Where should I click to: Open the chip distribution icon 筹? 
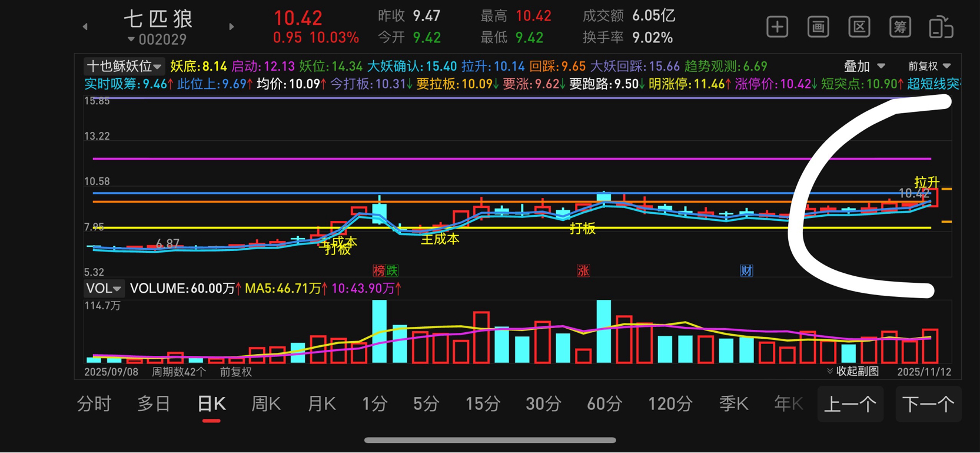click(900, 27)
